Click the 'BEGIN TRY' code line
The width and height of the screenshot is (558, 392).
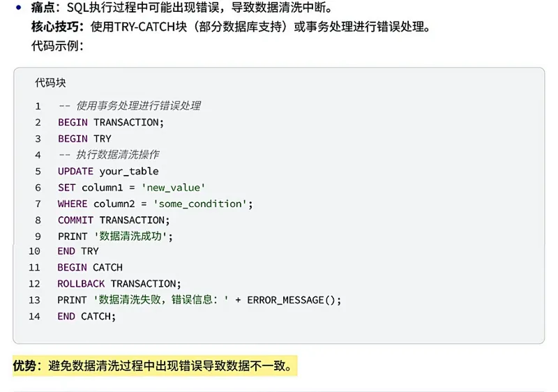(84, 138)
